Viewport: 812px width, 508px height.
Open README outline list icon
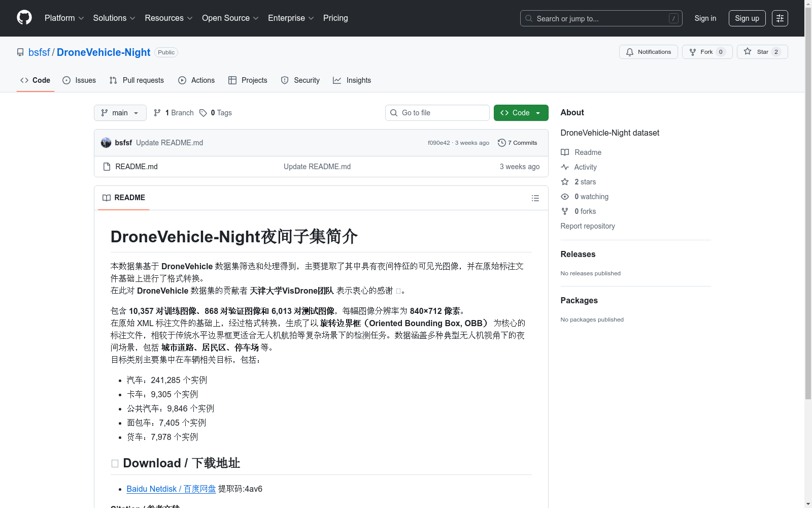click(535, 198)
